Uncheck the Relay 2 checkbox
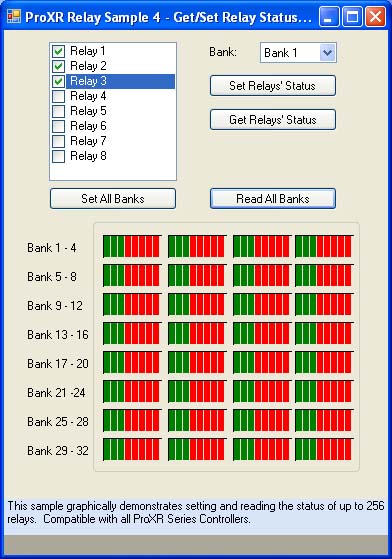The image size is (392, 559). 58,66
